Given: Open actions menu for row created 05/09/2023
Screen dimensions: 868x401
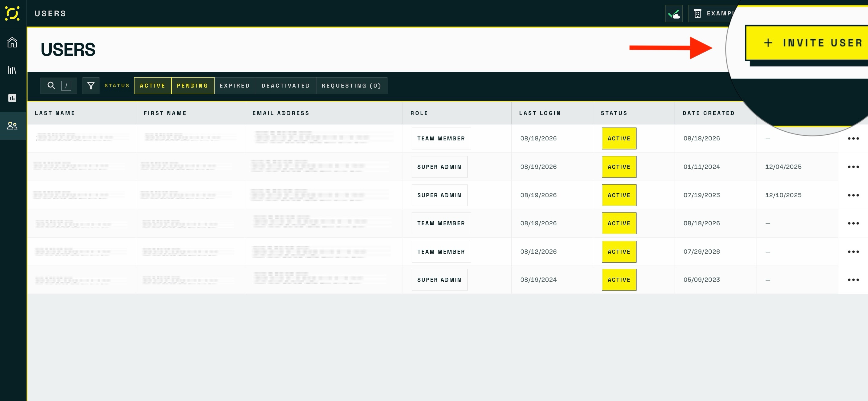Looking at the screenshot, I should pos(853,280).
